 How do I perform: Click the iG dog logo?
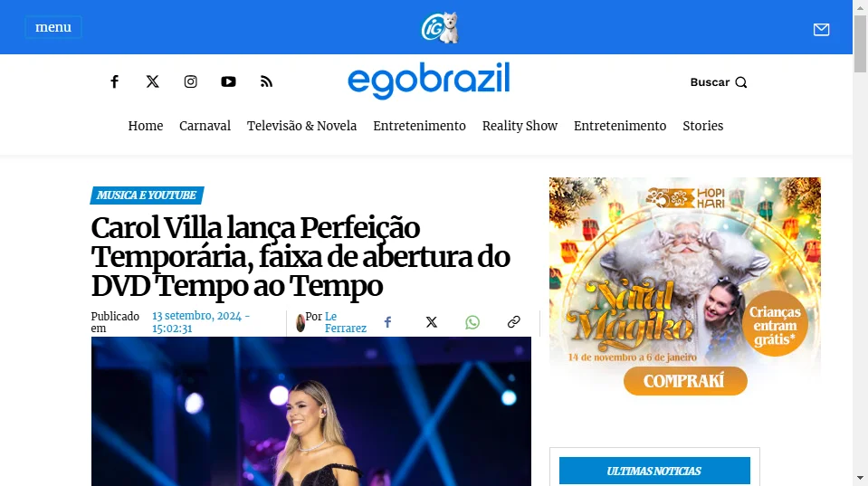[440, 27]
